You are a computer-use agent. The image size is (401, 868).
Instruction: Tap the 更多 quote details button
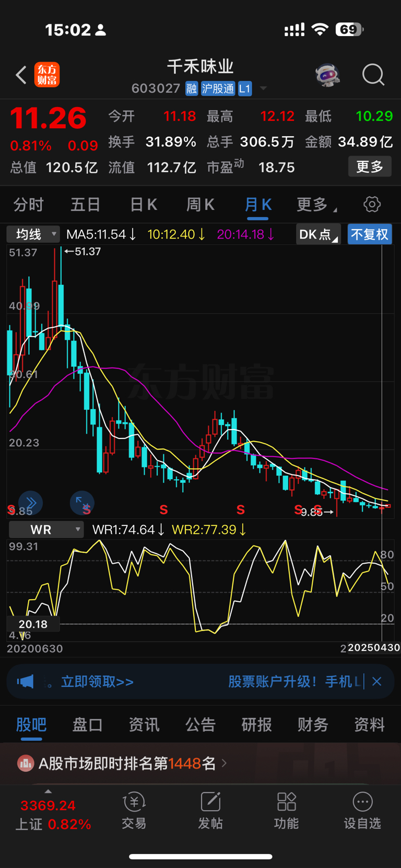(x=370, y=167)
